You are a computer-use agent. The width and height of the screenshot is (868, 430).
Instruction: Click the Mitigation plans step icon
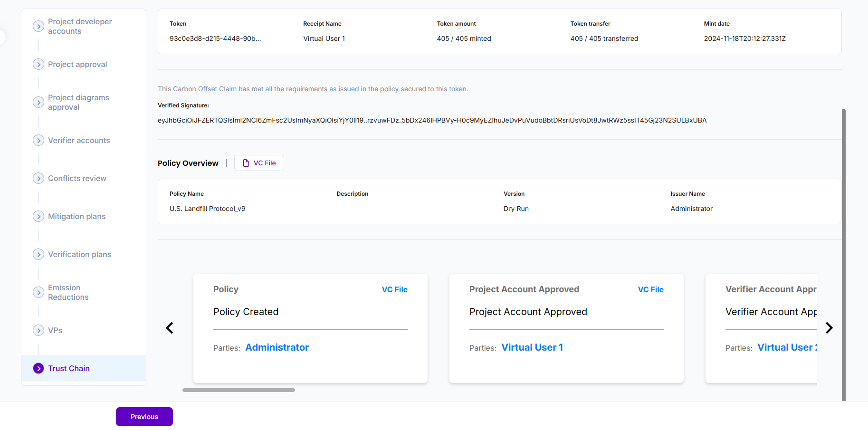[x=38, y=217]
